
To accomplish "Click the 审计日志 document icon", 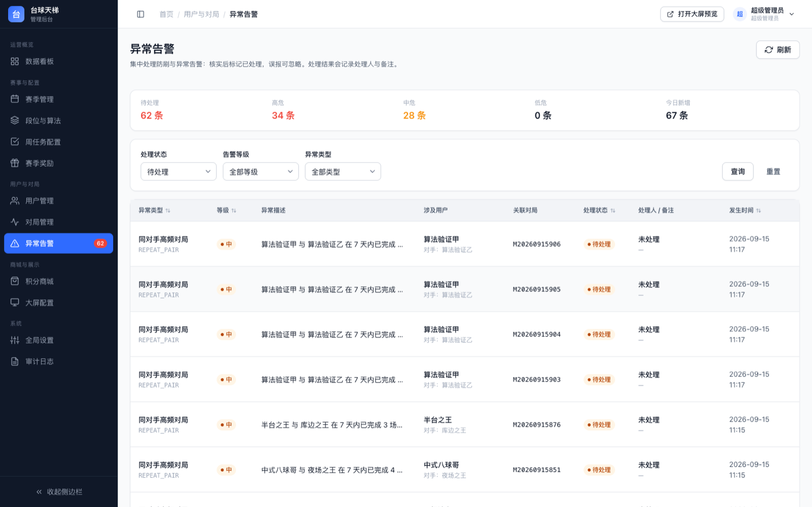I will point(15,361).
